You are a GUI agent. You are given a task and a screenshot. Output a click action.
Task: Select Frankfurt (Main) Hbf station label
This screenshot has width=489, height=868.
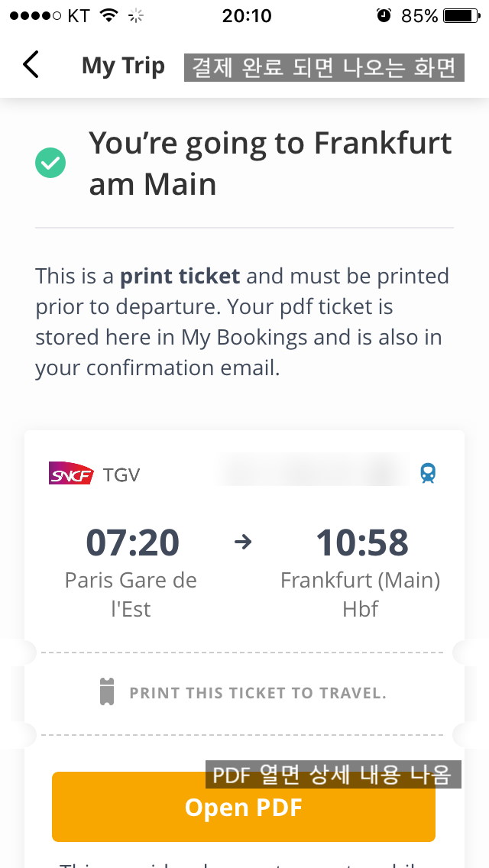[x=360, y=594]
